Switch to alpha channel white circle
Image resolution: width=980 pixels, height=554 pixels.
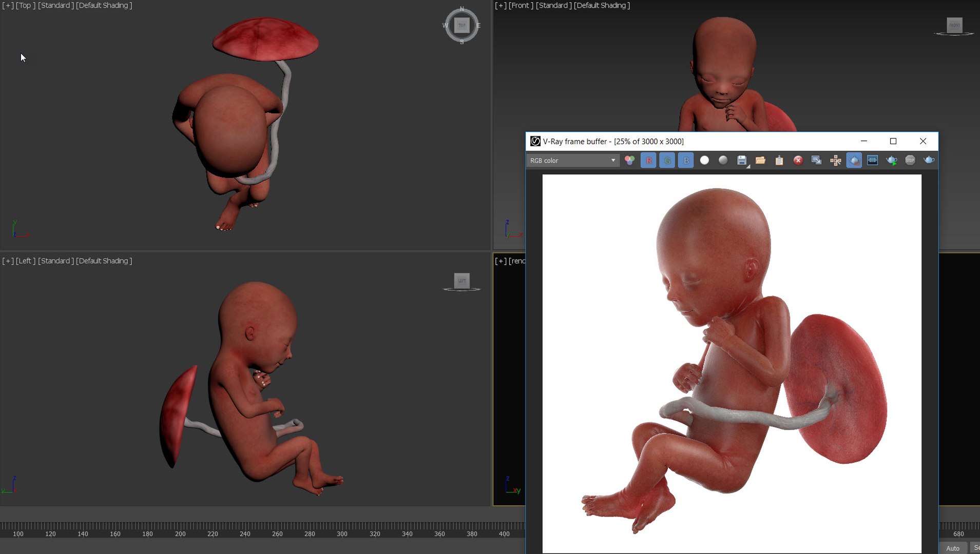[704, 161]
